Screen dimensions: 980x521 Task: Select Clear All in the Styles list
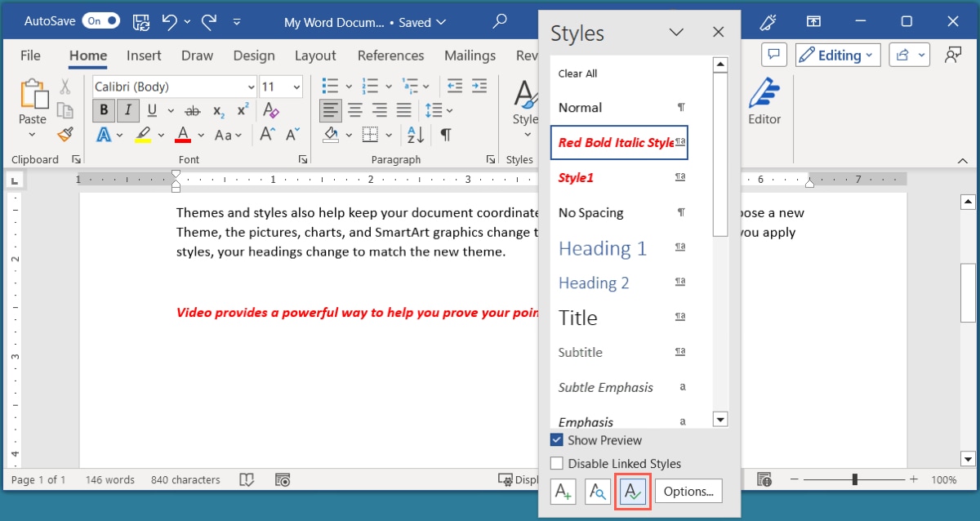(x=577, y=73)
